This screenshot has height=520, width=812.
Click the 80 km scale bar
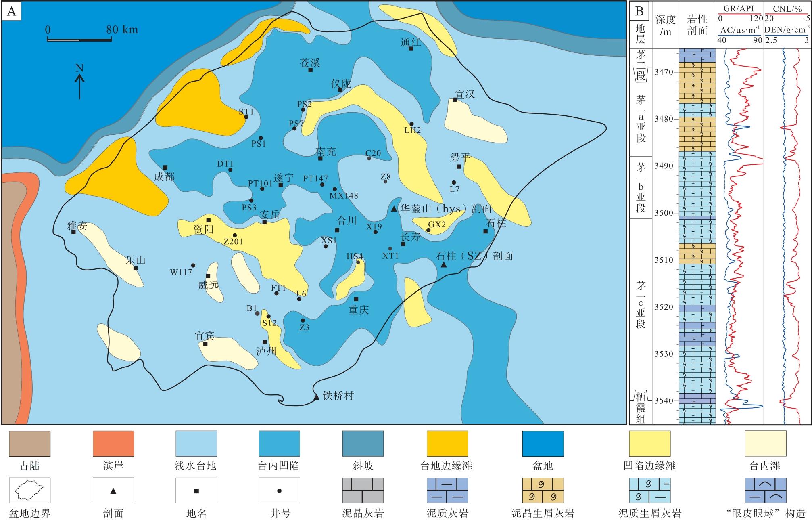click(x=79, y=40)
